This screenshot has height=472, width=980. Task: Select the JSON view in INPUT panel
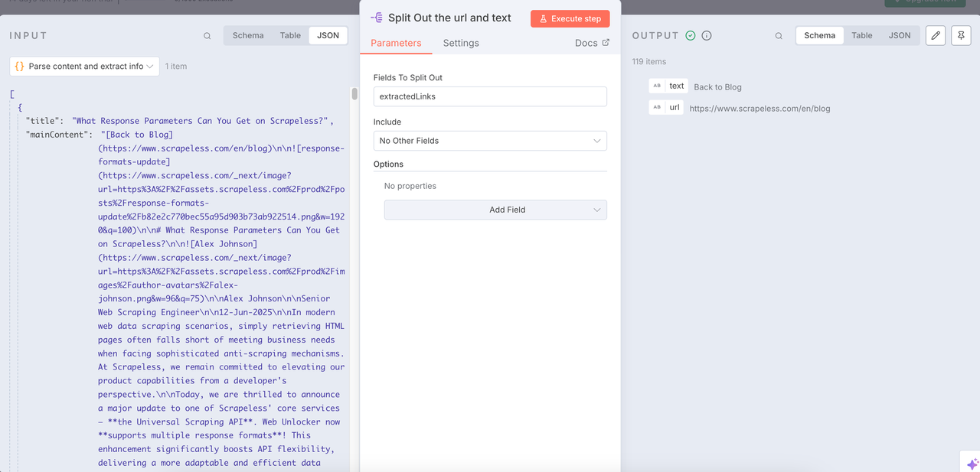[x=328, y=36]
